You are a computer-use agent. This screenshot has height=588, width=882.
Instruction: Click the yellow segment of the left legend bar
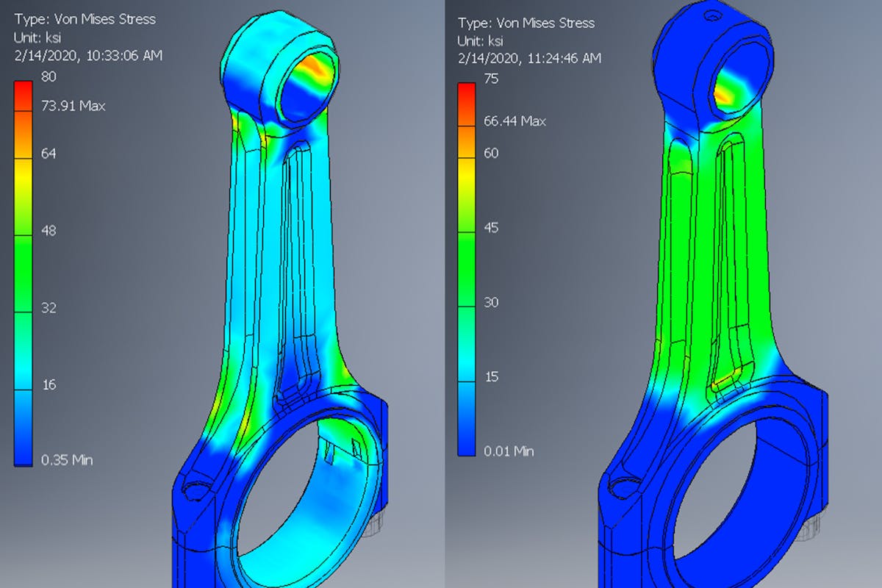[x=23, y=176]
